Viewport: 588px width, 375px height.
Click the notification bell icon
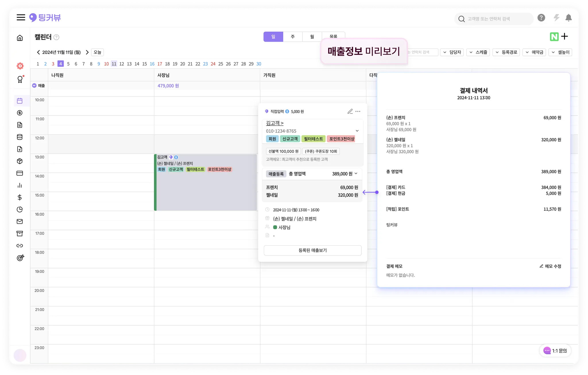click(568, 18)
